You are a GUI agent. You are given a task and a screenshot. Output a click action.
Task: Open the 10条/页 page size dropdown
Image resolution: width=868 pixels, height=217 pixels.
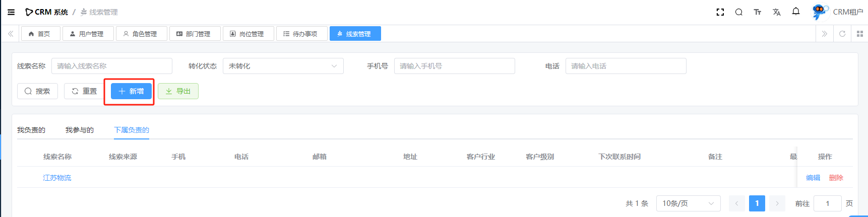(688, 203)
